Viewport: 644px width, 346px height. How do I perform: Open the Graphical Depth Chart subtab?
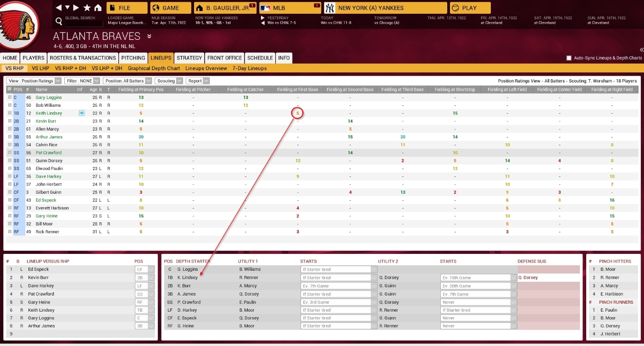154,68
